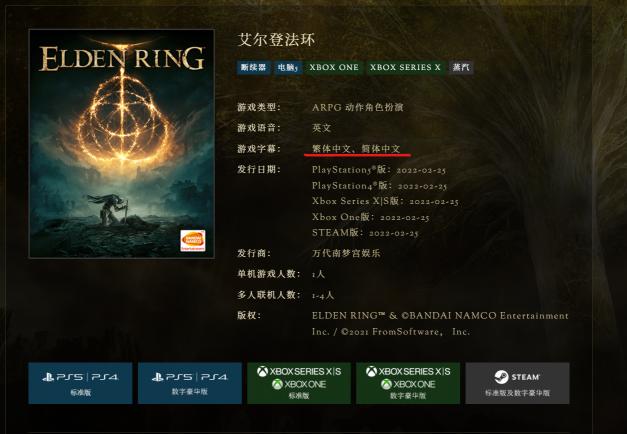
Task: Click the Xbox logo in the Xbox 数字豪华版 button
Action: point(371,372)
